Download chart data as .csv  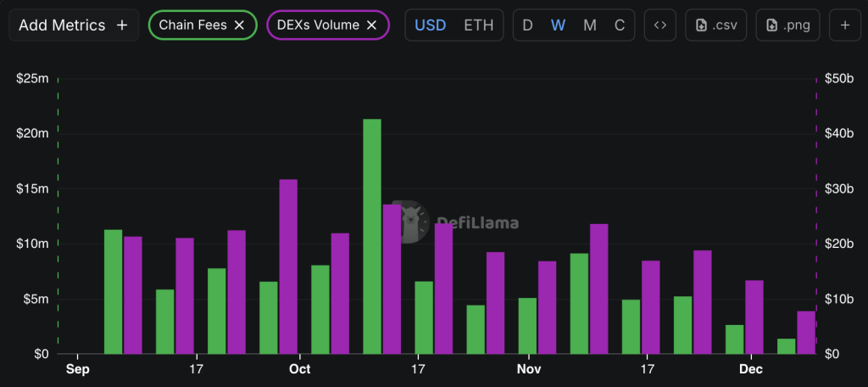(716, 25)
